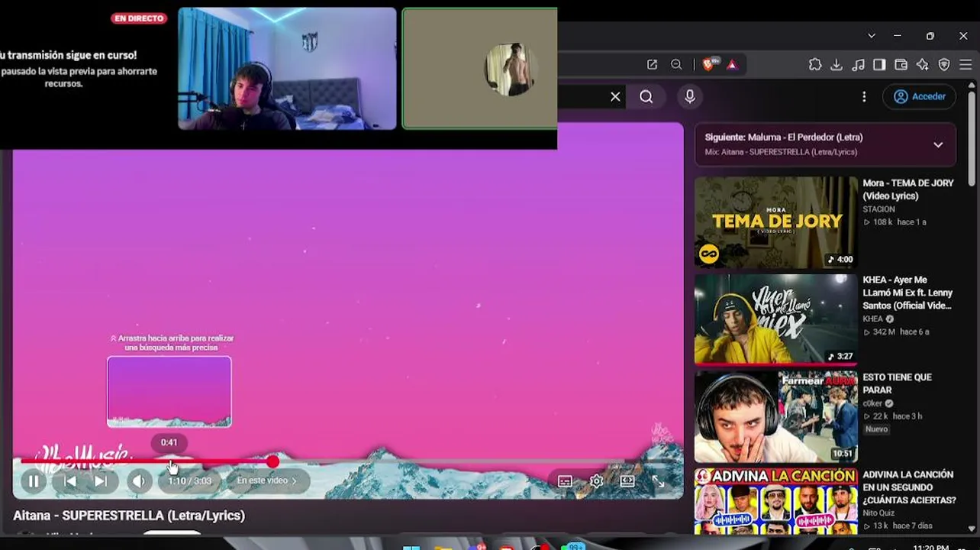Switch the player to theater mode
The width and height of the screenshot is (980, 550).
pos(627,481)
